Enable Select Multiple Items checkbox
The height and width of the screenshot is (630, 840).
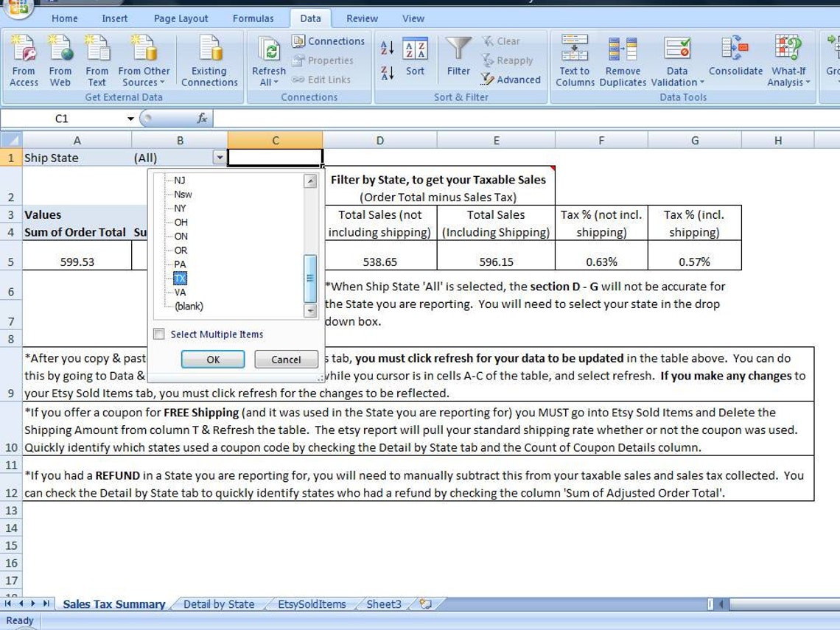pyautogui.click(x=158, y=334)
